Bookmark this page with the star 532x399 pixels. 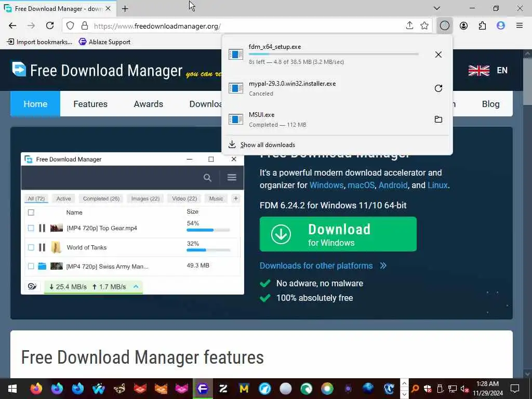coord(424,26)
